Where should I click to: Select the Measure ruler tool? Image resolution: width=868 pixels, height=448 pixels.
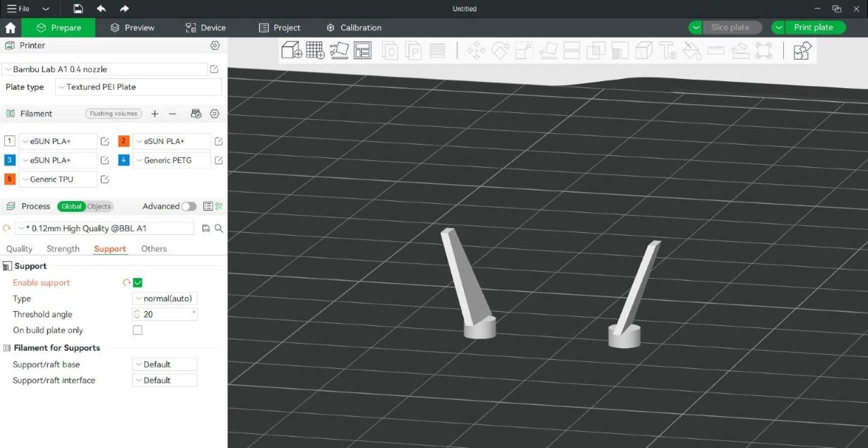click(716, 50)
